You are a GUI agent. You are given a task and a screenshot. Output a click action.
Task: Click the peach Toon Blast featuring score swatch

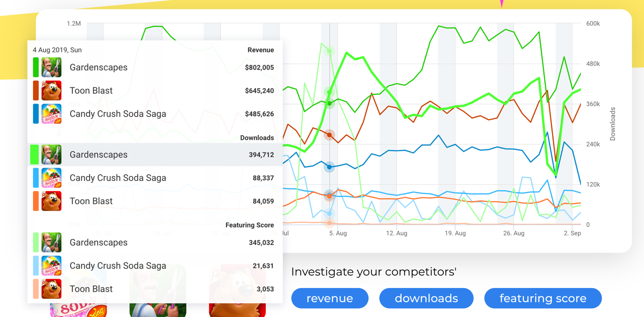pyautogui.click(x=36, y=289)
